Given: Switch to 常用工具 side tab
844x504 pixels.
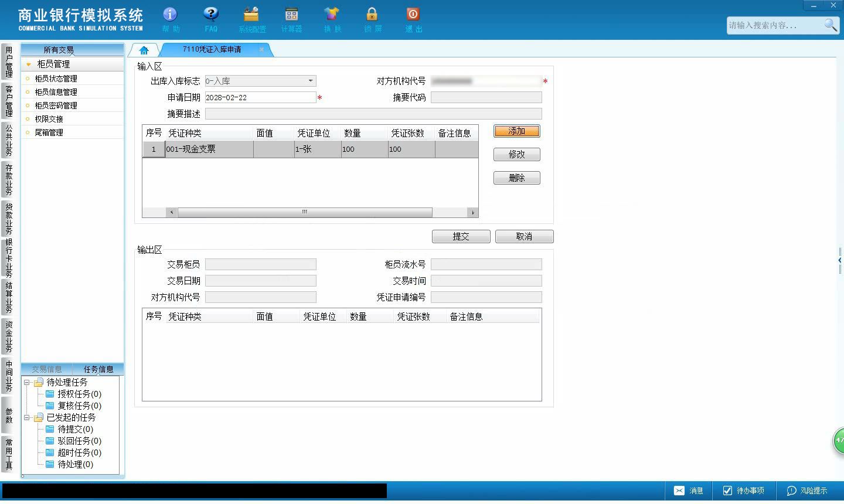Looking at the screenshot, I should point(9,454).
